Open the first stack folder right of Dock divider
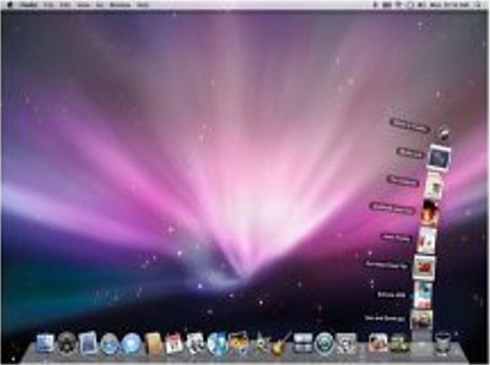490x365 pixels. (x=378, y=344)
